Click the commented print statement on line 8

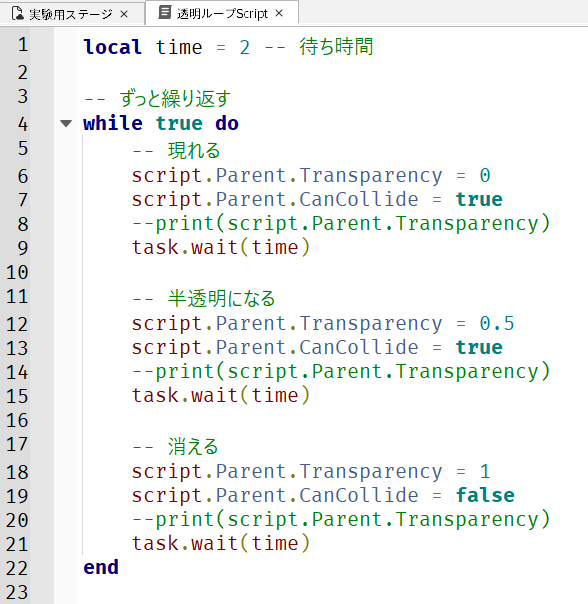pyautogui.click(x=341, y=224)
